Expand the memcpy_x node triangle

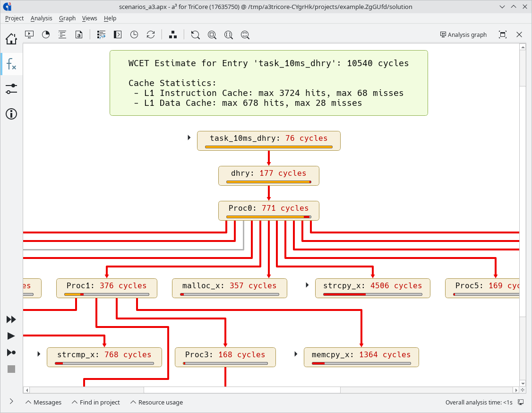click(x=296, y=354)
